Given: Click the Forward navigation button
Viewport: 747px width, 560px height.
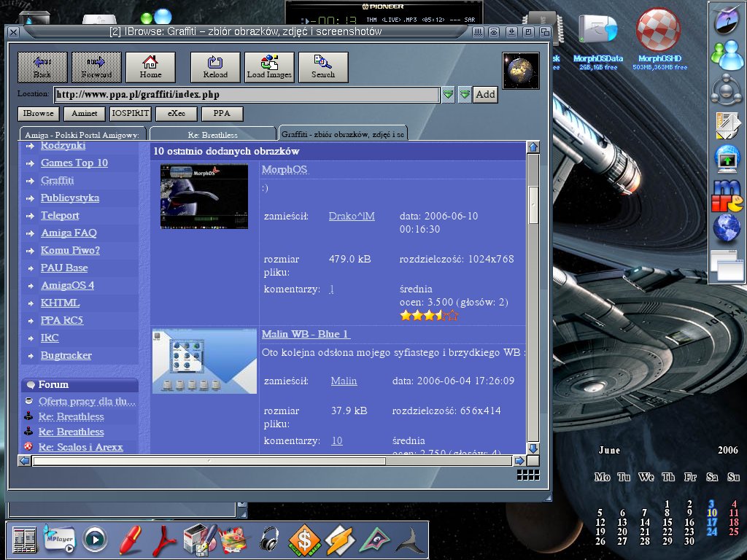Looking at the screenshot, I should tap(96, 67).
